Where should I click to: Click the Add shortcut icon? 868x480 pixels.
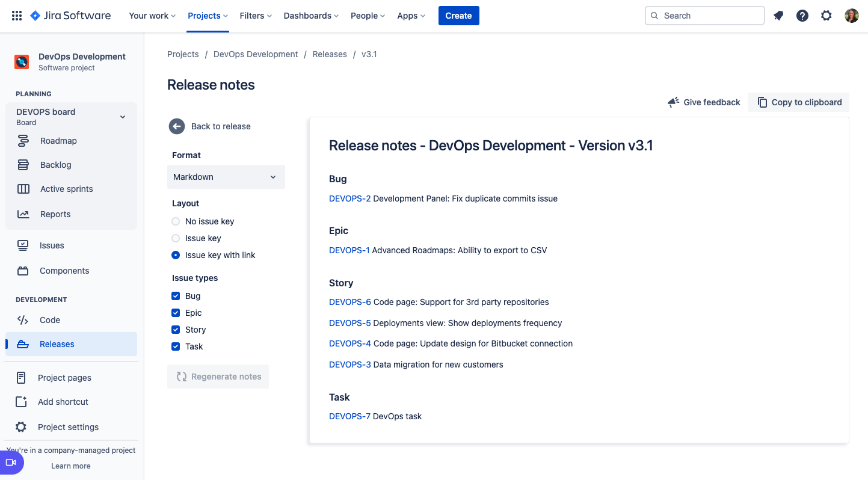click(21, 402)
